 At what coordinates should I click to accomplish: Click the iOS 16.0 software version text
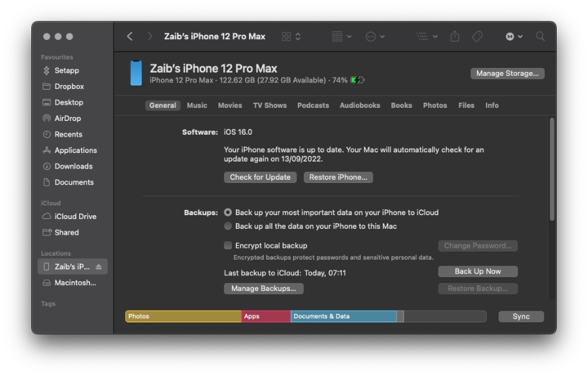pos(238,132)
